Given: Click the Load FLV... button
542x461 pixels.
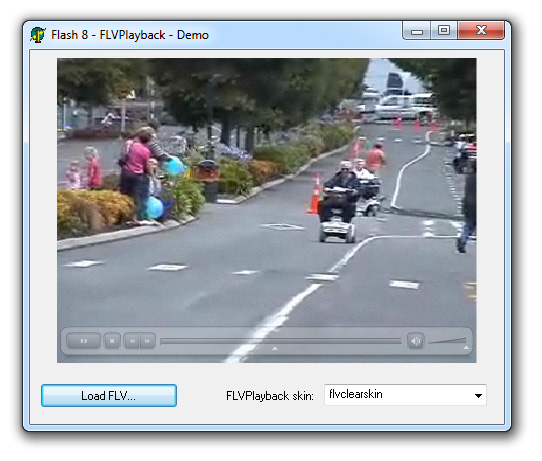Looking at the screenshot, I should tap(109, 395).
